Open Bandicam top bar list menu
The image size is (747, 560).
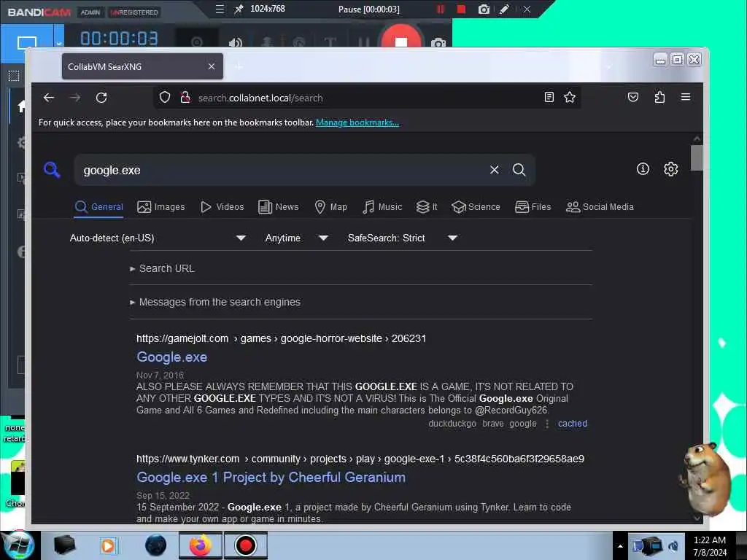[x=220, y=9]
